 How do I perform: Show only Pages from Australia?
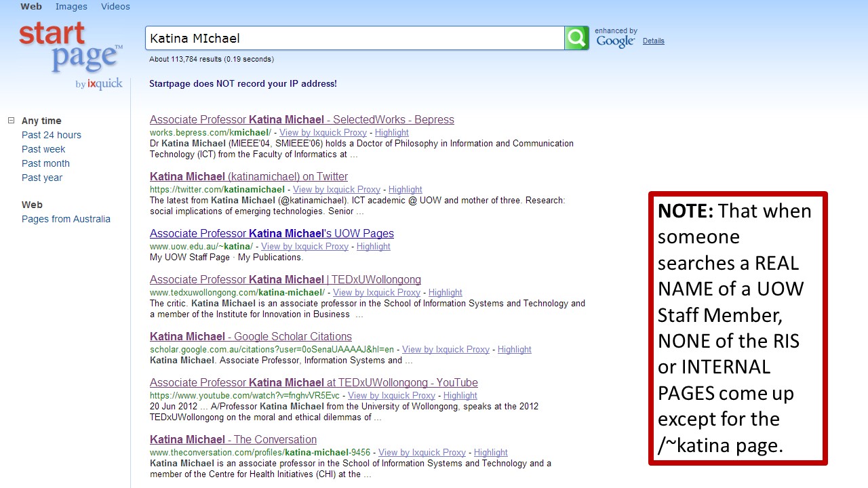click(x=66, y=219)
